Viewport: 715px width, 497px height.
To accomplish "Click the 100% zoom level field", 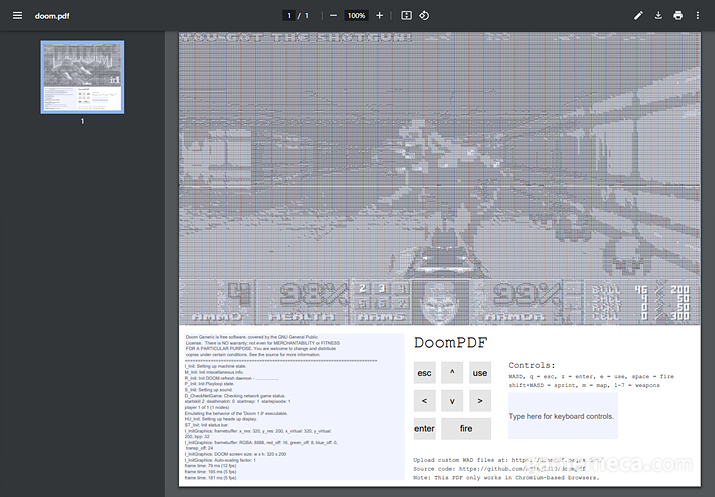I will [356, 16].
